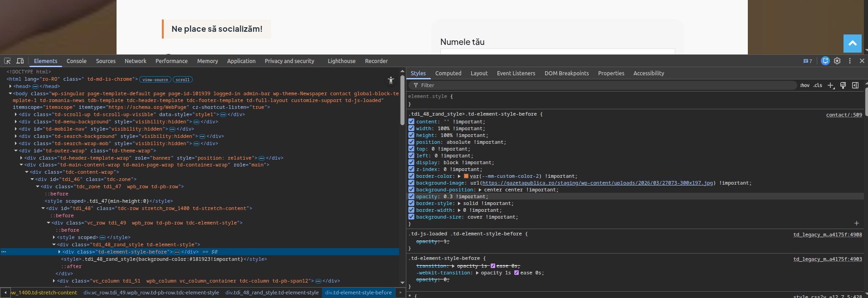This screenshot has height=298, width=868.
Task: Uncheck the opacity 0.3 declaration
Action: [x=411, y=196]
